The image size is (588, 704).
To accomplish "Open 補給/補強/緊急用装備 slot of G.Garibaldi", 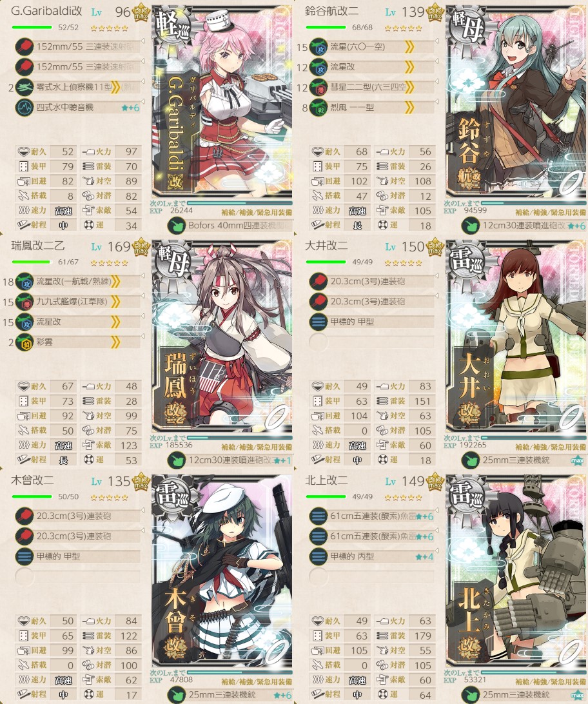I will [257, 212].
